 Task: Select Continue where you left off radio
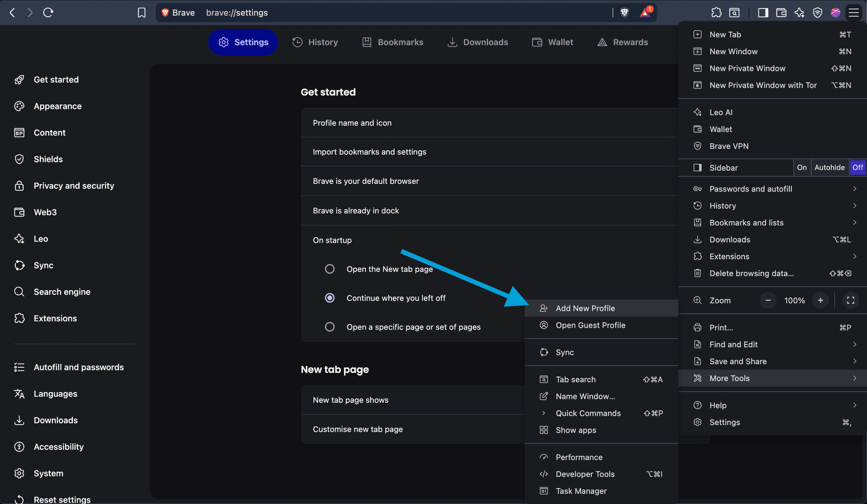[x=330, y=298]
